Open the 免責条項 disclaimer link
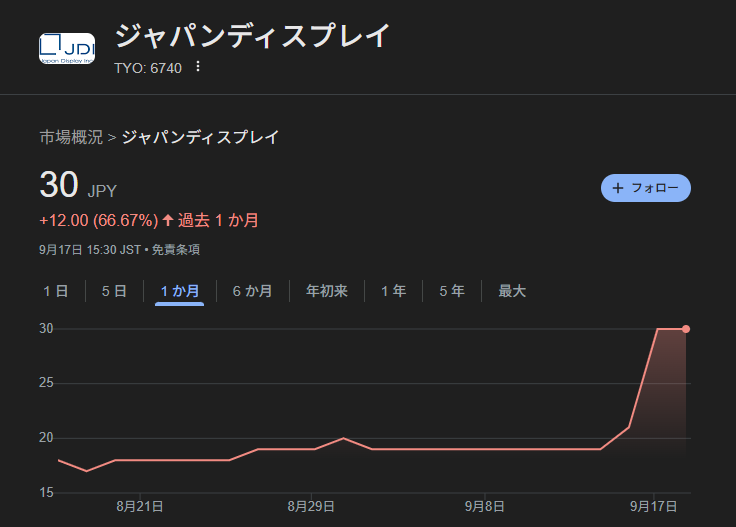This screenshot has height=527, width=736. 176,250
